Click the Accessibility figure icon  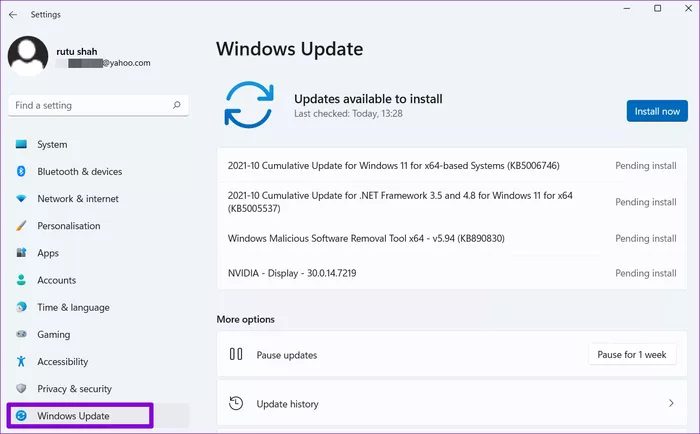pyautogui.click(x=21, y=361)
